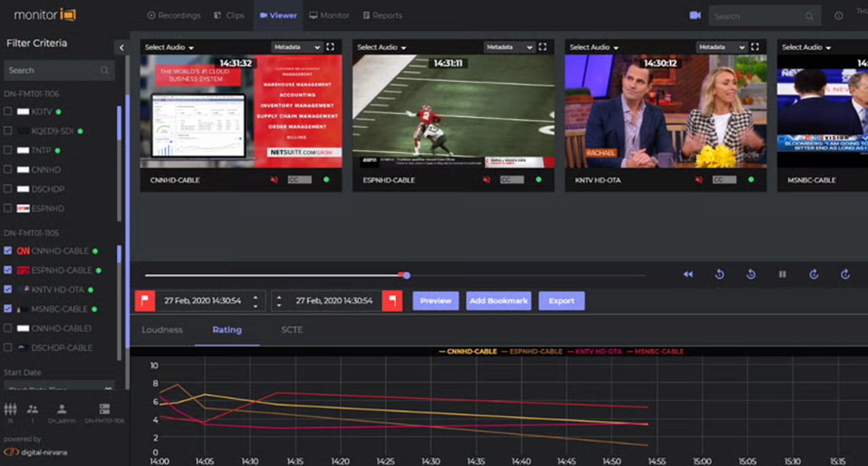
Task: Uncheck the CNNHD-CABLE channel checkbox
Action: point(8,250)
